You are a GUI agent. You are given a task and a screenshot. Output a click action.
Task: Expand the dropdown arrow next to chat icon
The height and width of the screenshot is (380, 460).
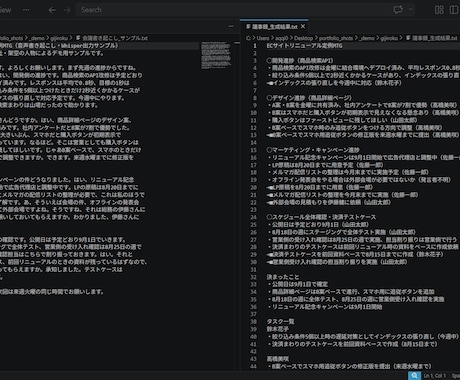point(410,10)
